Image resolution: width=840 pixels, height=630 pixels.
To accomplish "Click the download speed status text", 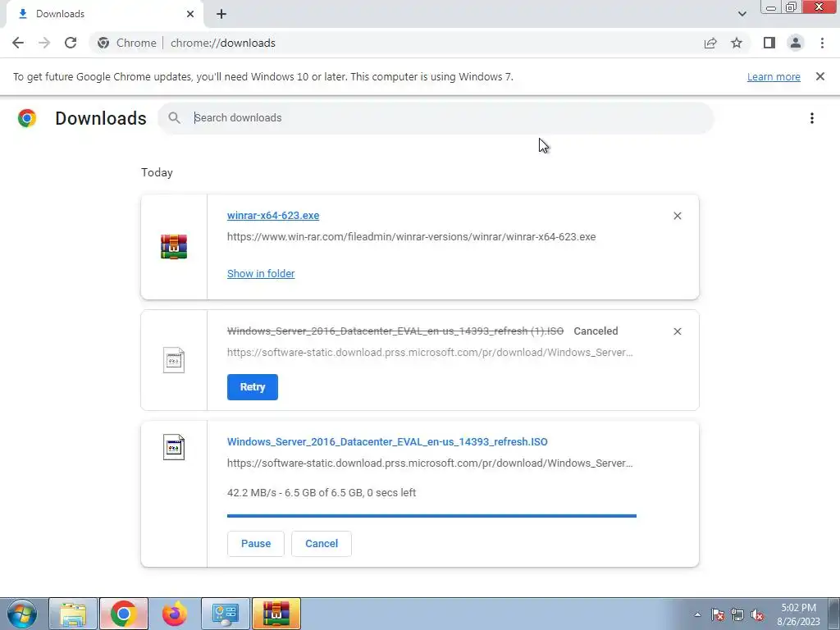I will point(322,493).
